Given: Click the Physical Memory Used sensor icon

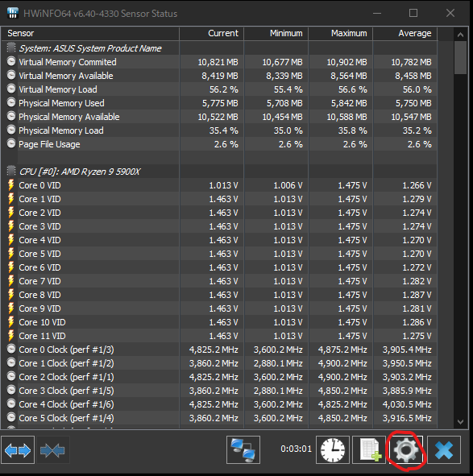Looking at the screenshot, I should click(x=11, y=102).
